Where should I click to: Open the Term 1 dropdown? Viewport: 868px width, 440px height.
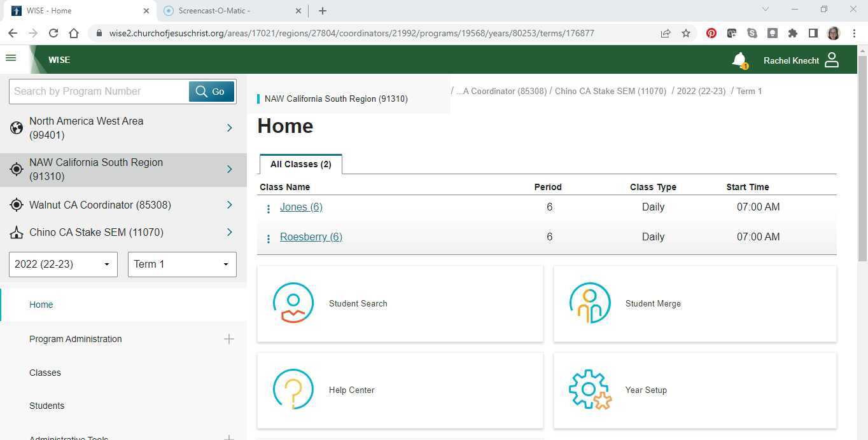point(182,265)
